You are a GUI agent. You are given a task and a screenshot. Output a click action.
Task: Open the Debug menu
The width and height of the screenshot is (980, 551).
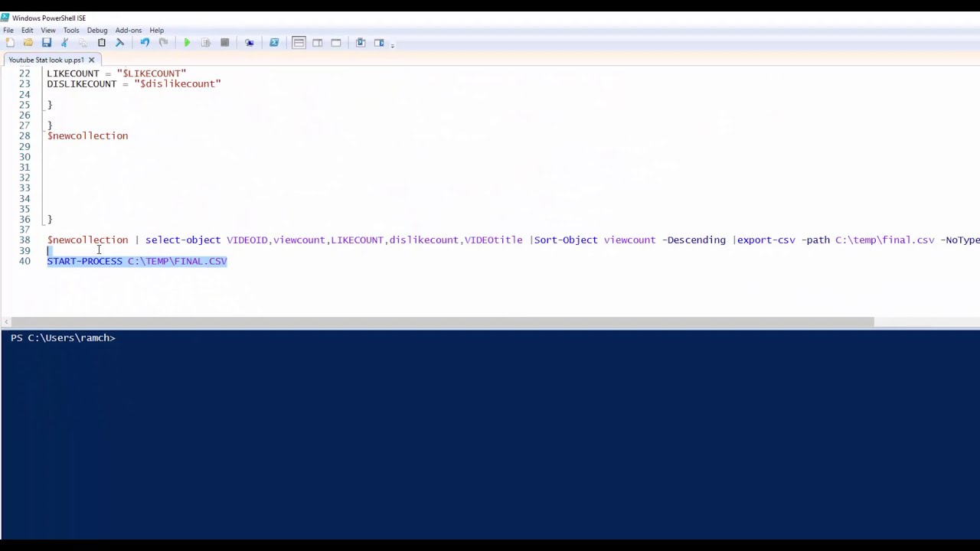(x=97, y=31)
